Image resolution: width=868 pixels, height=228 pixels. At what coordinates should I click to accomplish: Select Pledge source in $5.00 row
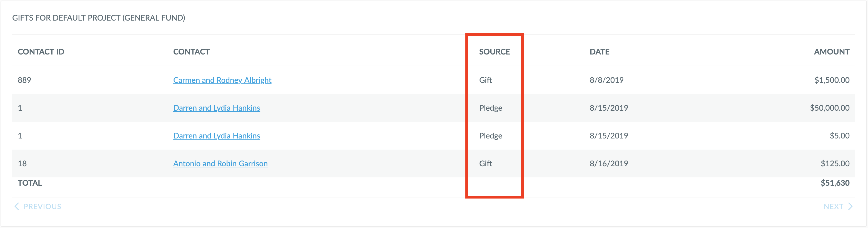click(491, 136)
